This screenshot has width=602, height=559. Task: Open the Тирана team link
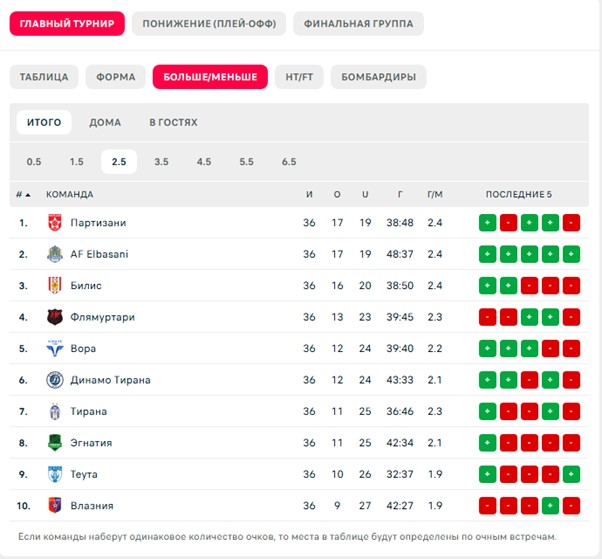coord(88,412)
